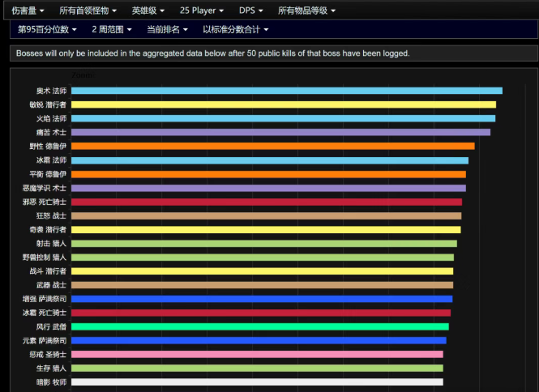539x392 pixels.
Task: Open the 所有物品等级 item level filter
Action: coord(306,11)
